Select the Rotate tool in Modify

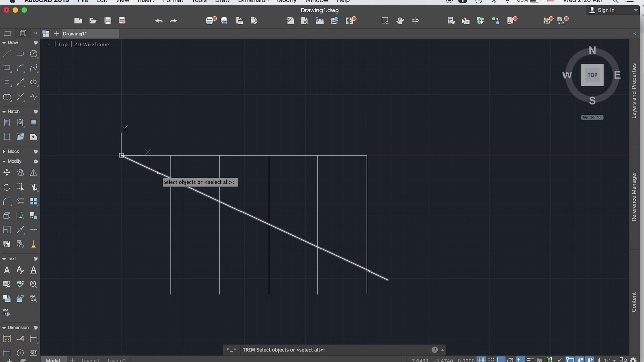point(7,187)
